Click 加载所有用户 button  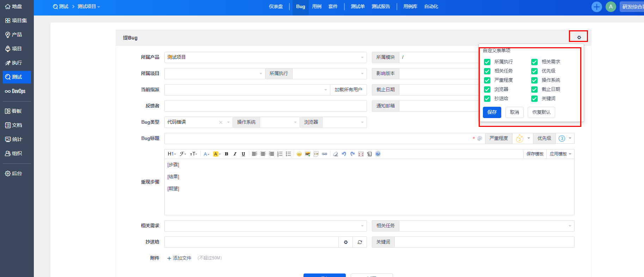pyautogui.click(x=349, y=90)
